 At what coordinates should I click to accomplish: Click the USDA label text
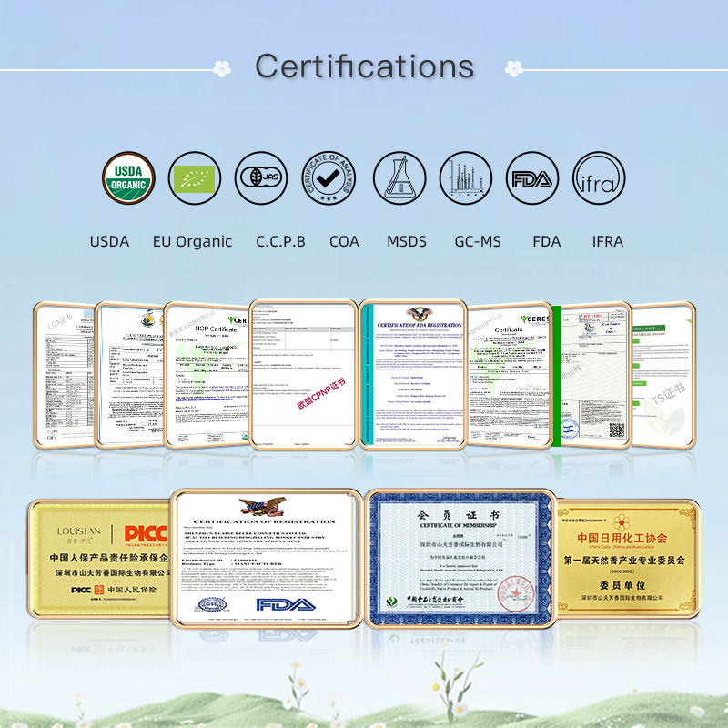coord(109,241)
